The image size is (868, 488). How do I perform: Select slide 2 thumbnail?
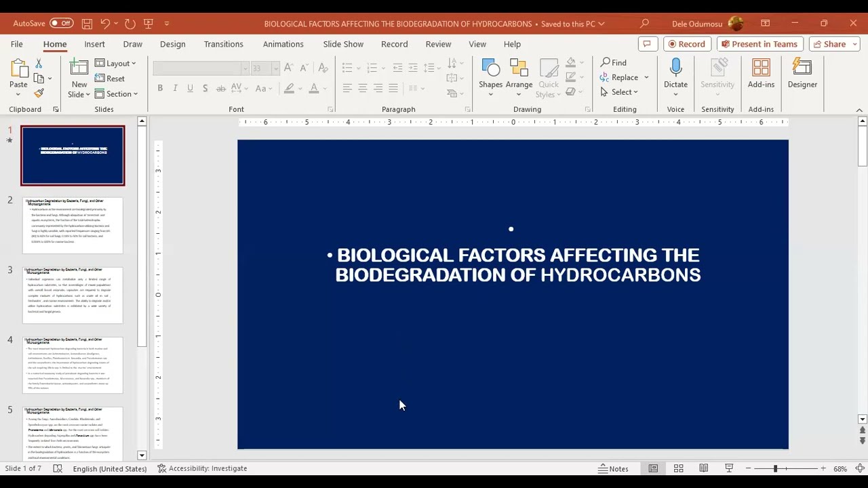click(73, 226)
